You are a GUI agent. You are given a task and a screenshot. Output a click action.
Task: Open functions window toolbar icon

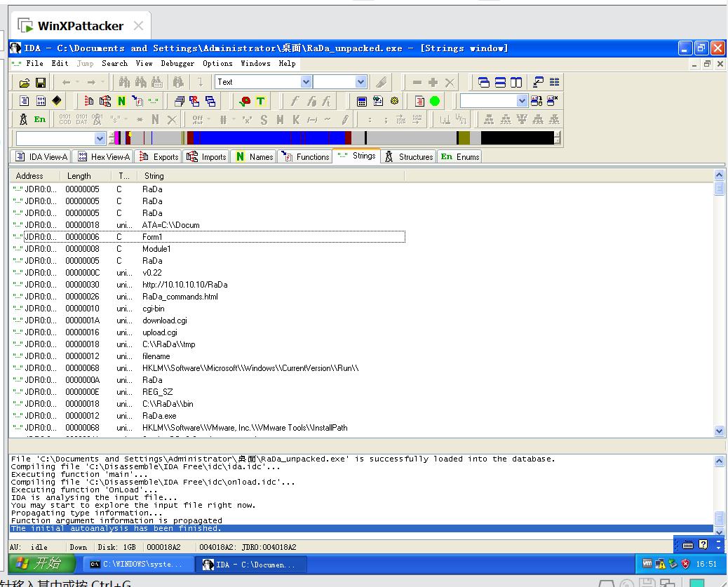pos(137,101)
